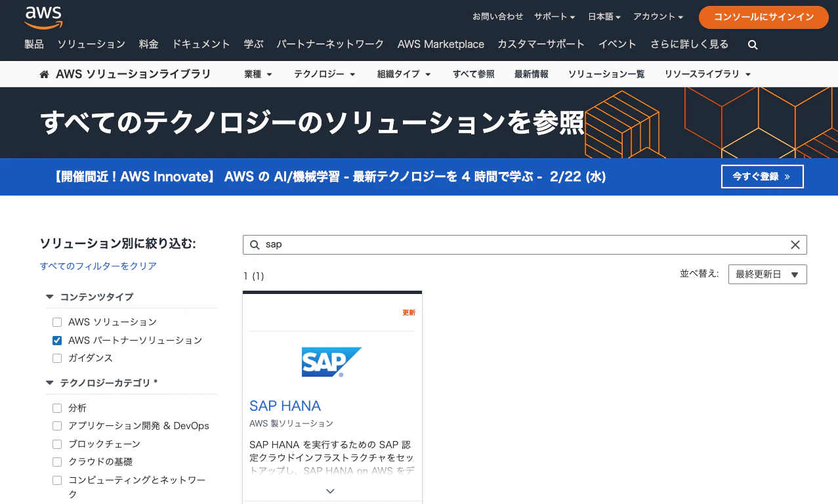
Task: Click the home icon beside AWS ソリューションライブラリ
Action: click(x=45, y=74)
